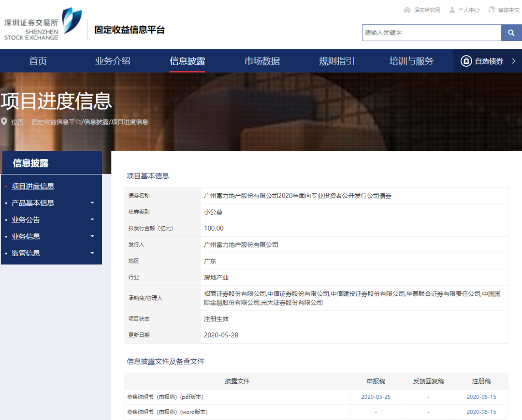Open 业务公告 sidebar item
The height and width of the screenshot is (420, 522).
pyautogui.click(x=26, y=219)
